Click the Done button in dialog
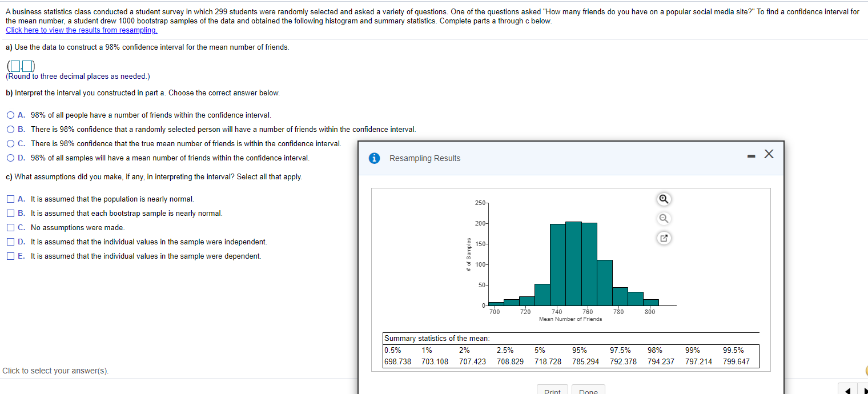868x394 pixels. [588, 391]
